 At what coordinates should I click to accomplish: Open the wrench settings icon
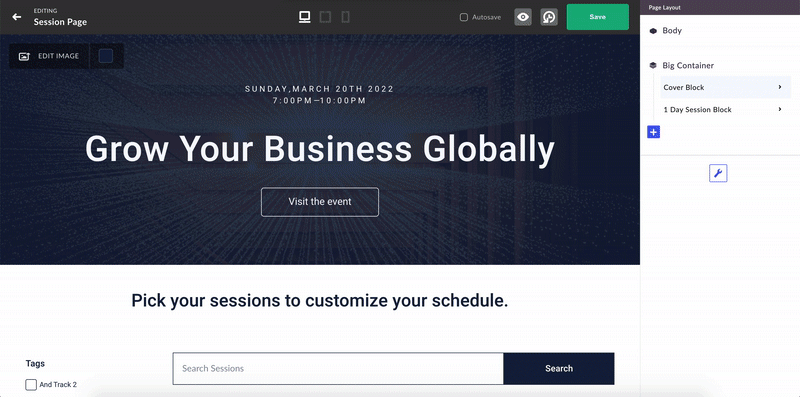[718, 173]
